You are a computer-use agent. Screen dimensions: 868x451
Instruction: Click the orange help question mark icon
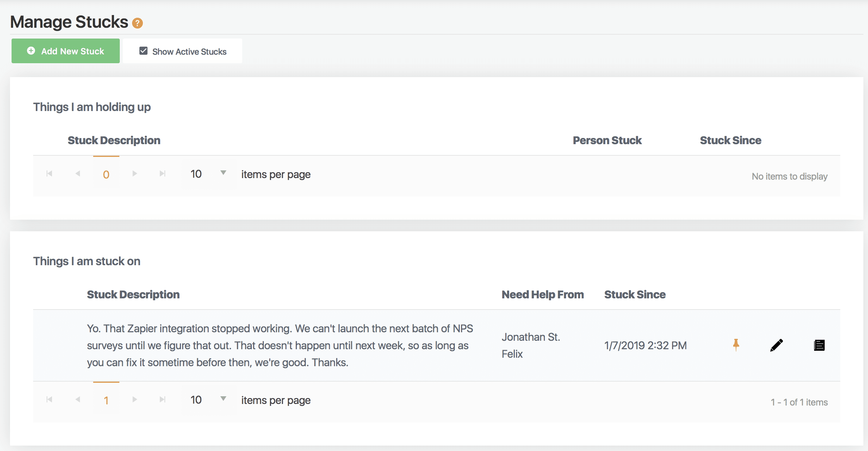pos(137,23)
